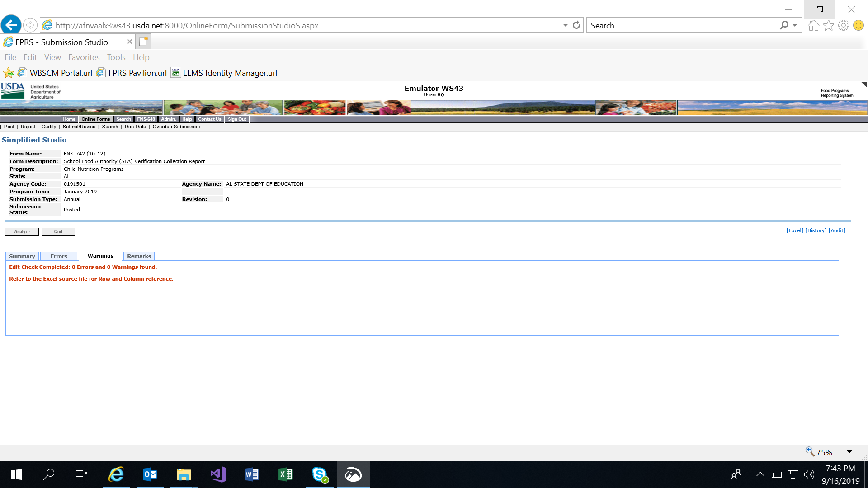This screenshot has height=488, width=868.
Task: Open new tab button
Action: [143, 42]
